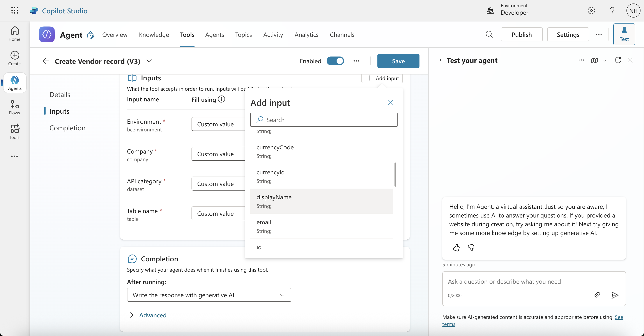This screenshot has height=336, width=644.
Task: Expand the Create Vendor record title chevron
Action: click(x=149, y=61)
